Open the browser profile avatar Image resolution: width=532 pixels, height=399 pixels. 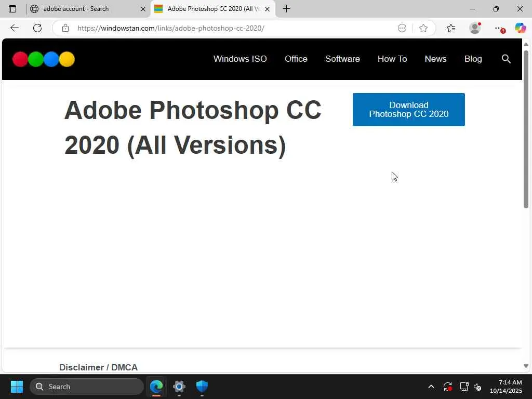(x=475, y=28)
